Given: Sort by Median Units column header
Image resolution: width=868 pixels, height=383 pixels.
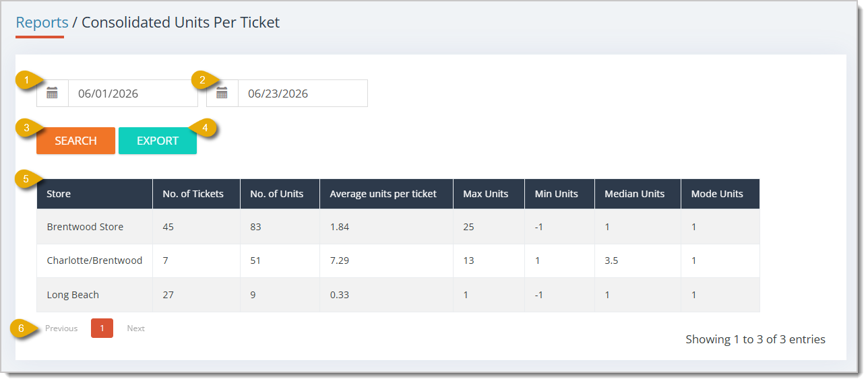Looking at the screenshot, I should pyautogui.click(x=638, y=194).
